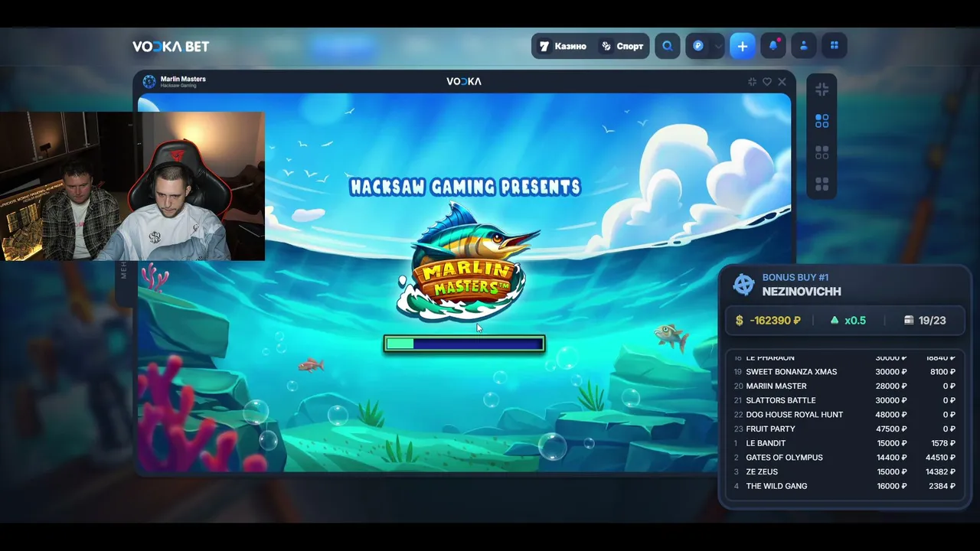Select the DOG HOUSE ROYAL HUNT row
980x551 pixels.
pyautogui.click(x=845, y=415)
